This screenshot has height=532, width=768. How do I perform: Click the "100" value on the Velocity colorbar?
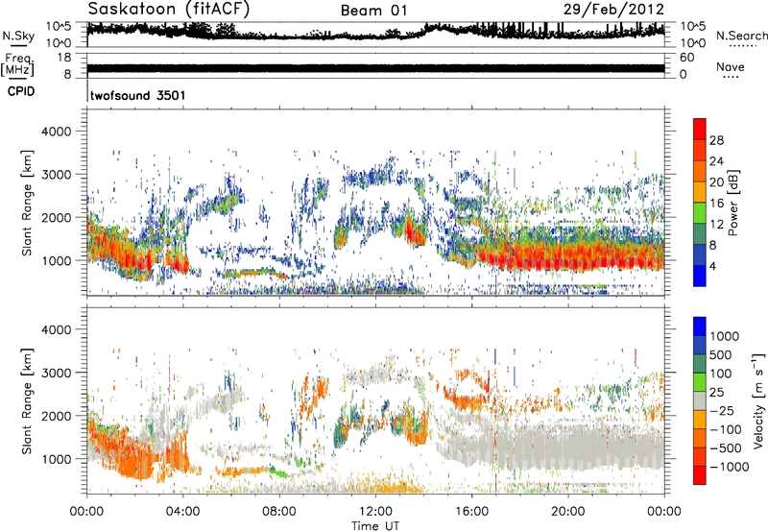click(721, 374)
